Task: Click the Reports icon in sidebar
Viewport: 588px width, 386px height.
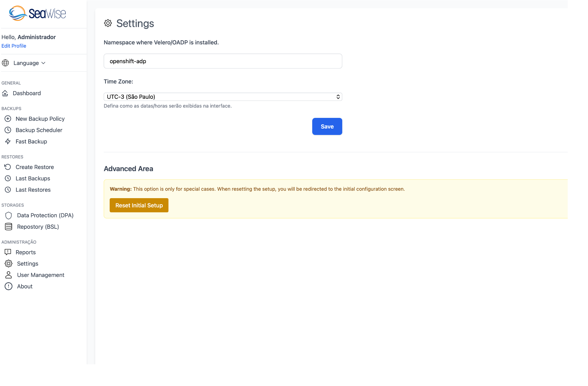Action: pos(8,252)
